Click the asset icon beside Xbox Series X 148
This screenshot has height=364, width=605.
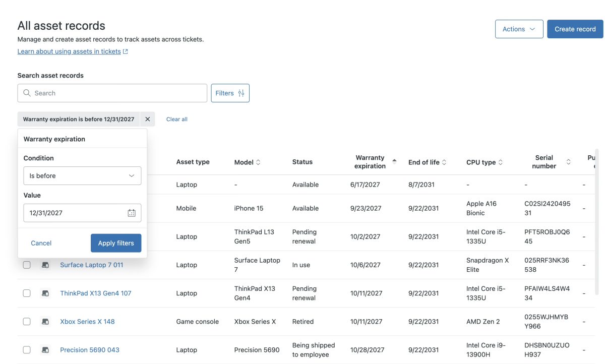(45, 322)
